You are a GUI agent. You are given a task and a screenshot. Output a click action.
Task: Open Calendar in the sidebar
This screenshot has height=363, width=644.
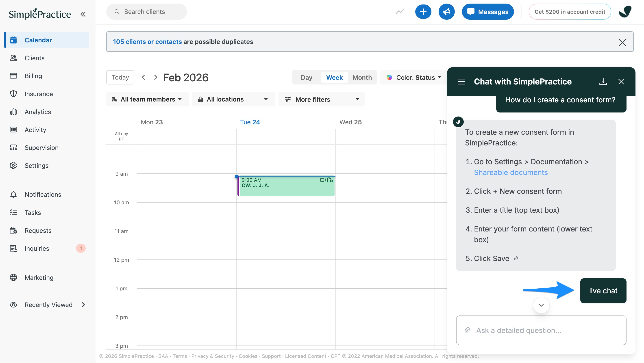click(47, 40)
